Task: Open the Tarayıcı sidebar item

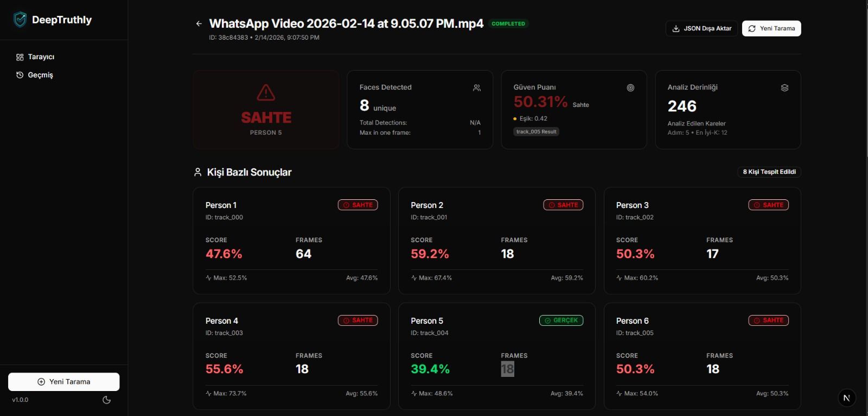Action: (41, 57)
